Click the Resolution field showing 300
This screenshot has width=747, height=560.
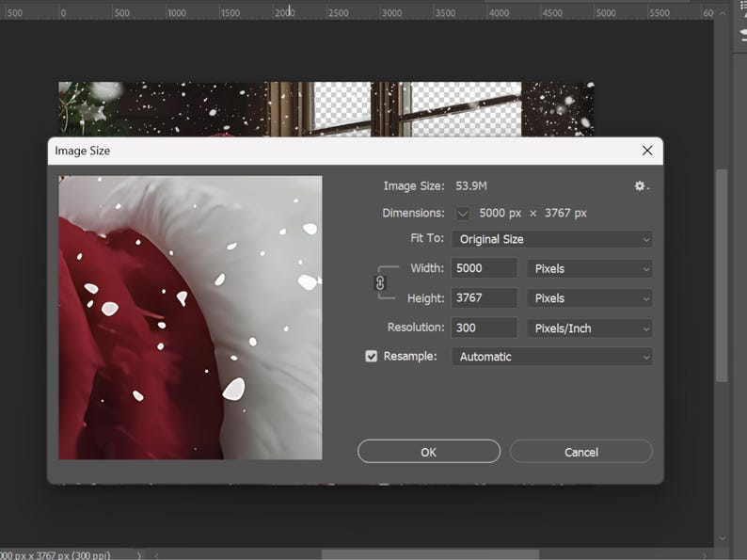(484, 328)
